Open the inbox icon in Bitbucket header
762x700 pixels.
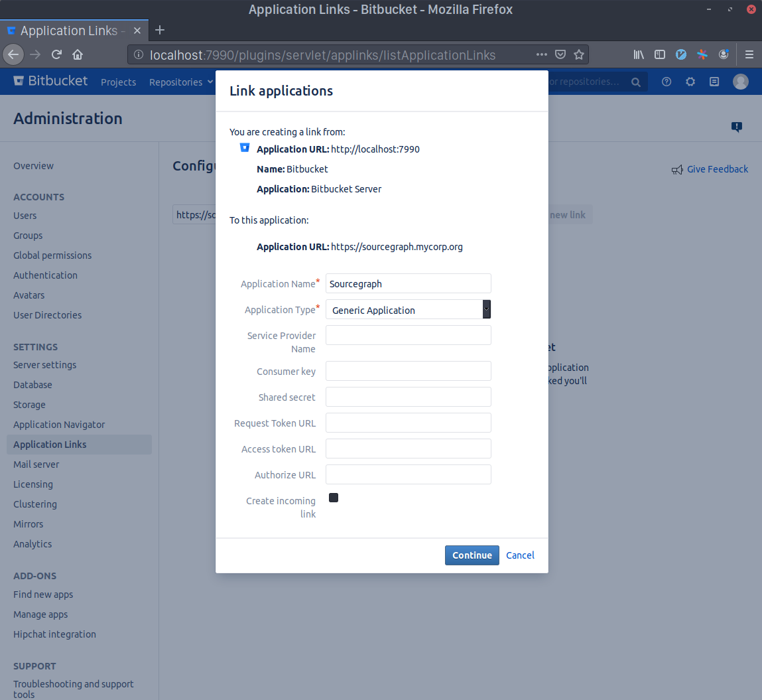(x=714, y=82)
